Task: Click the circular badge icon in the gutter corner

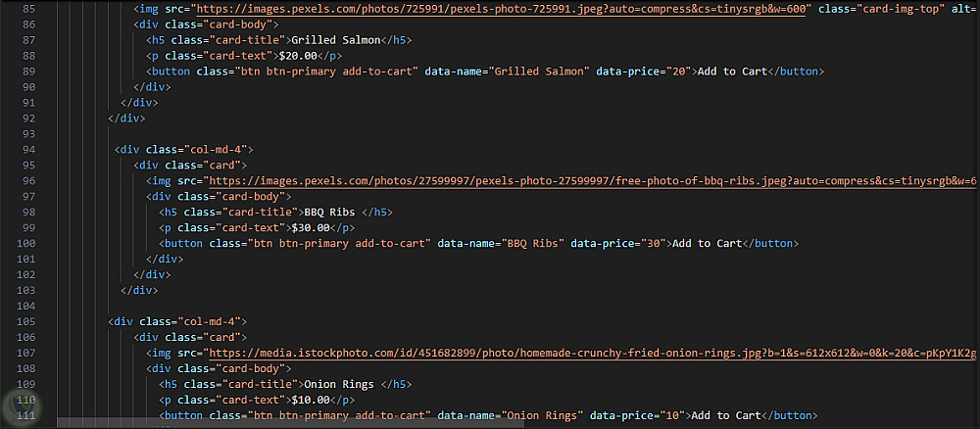Action: pos(18,405)
